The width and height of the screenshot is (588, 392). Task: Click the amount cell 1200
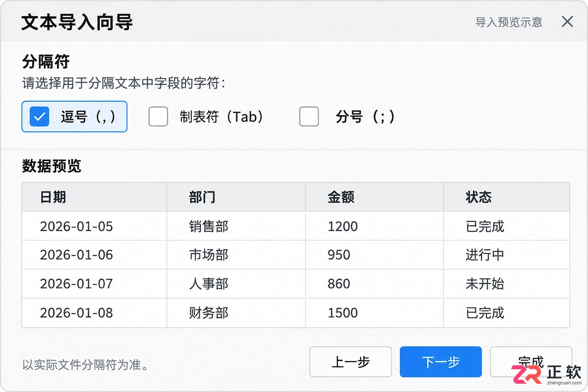[374, 226]
